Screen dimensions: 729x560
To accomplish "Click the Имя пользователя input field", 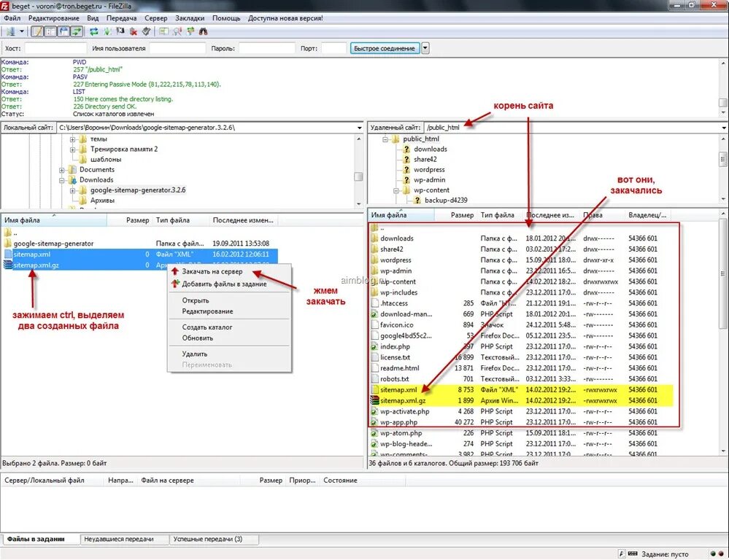I will pyautogui.click(x=177, y=48).
